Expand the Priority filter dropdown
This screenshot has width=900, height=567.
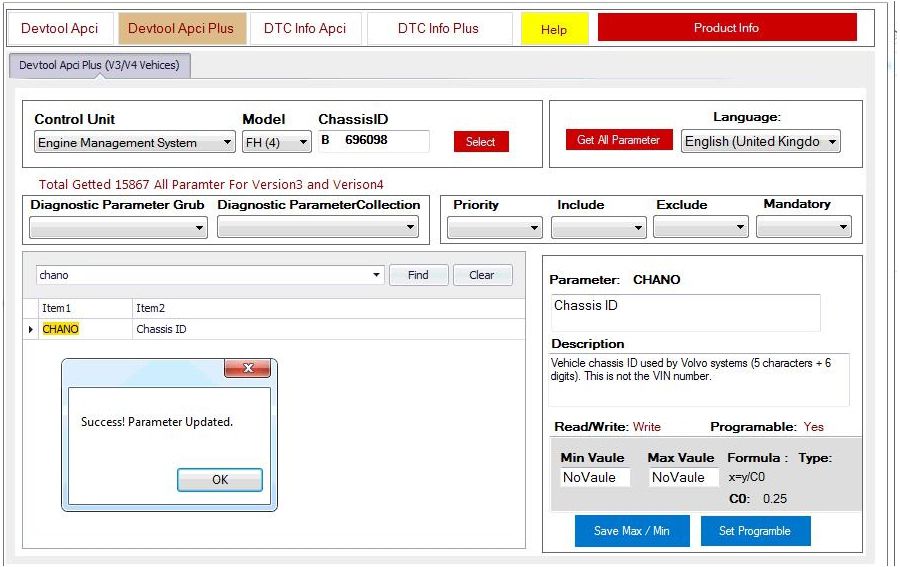tap(494, 228)
